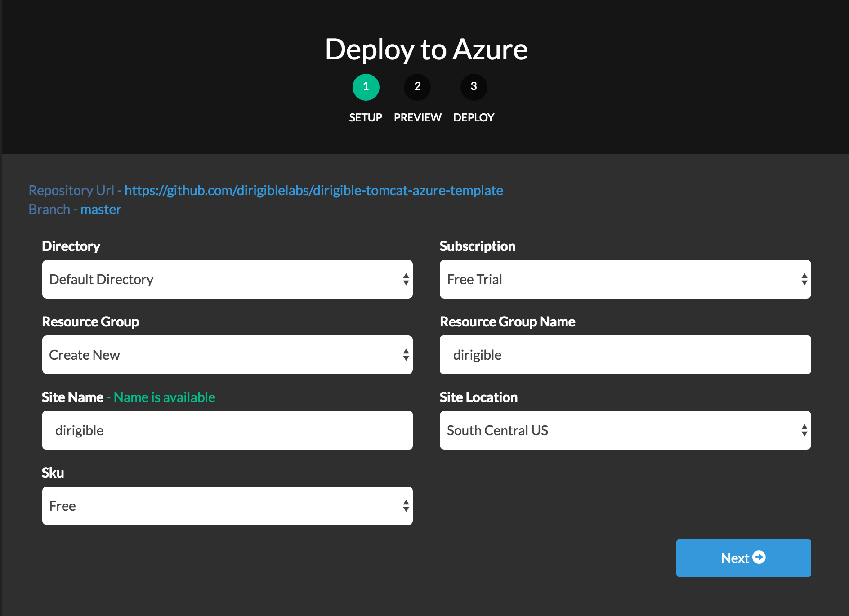
Task: Click the 'Sku' label
Action: click(x=53, y=473)
